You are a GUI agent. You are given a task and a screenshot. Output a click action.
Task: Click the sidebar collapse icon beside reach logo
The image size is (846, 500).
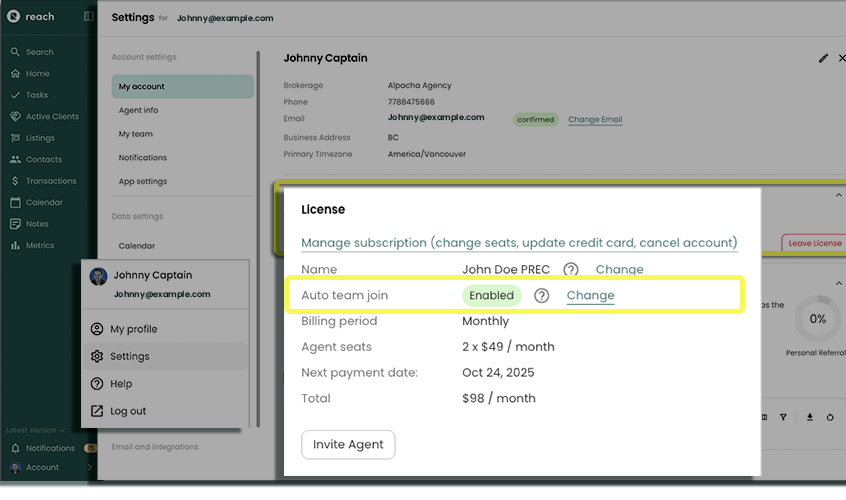coord(88,17)
